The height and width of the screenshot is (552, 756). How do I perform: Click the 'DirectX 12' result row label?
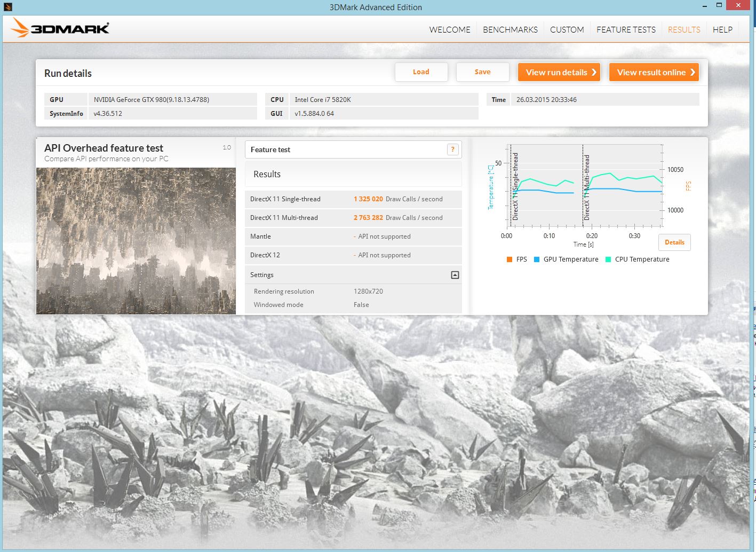pyautogui.click(x=265, y=255)
